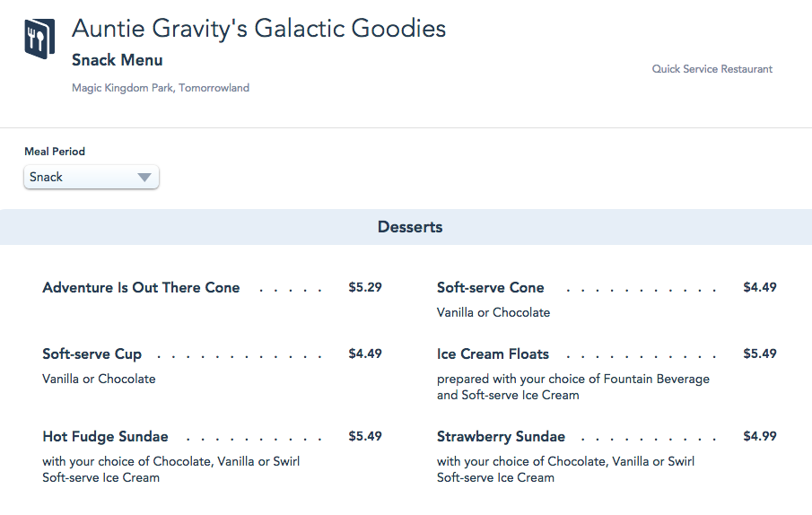The image size is (812, 515).
Task: Click the Magic Kingdom Park, Tomorrowland location text
Action: pos(161,88)
